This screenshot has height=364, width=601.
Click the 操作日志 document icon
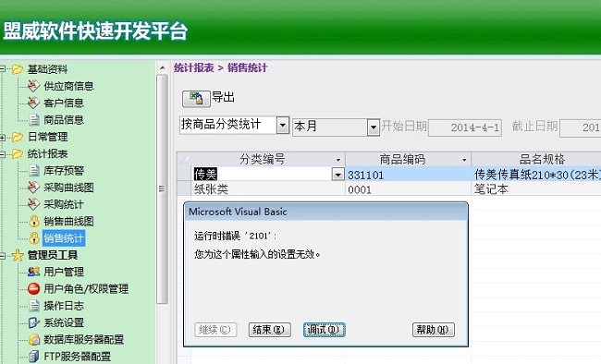(x=33, y=306)
